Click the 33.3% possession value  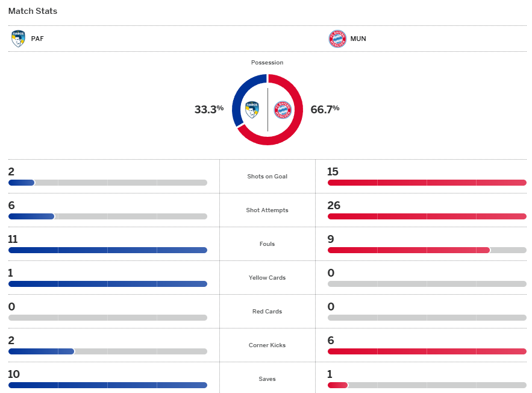(x=208, y=109)
